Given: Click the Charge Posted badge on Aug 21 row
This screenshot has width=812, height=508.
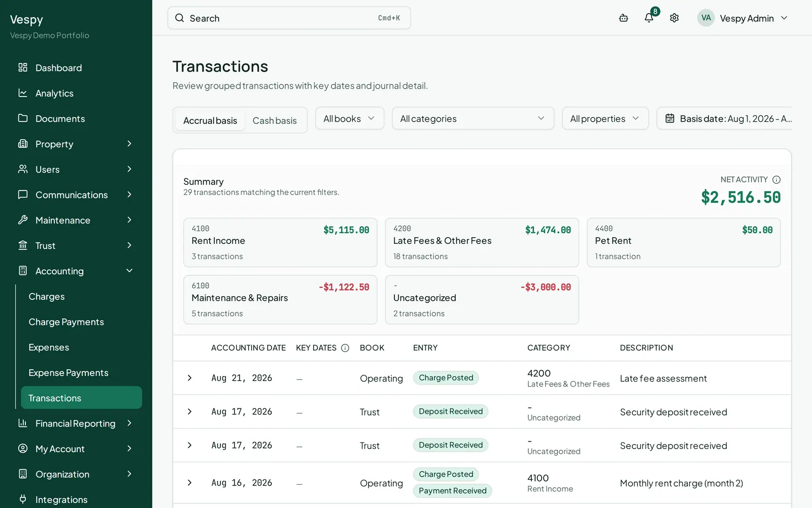Looking at the screenshot, I should click(x=446, y=378).
